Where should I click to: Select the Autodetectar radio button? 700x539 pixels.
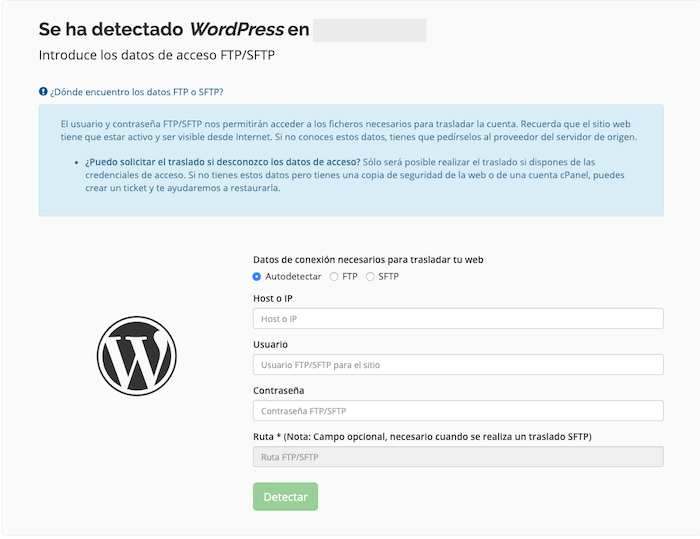[x=257, y=276]
